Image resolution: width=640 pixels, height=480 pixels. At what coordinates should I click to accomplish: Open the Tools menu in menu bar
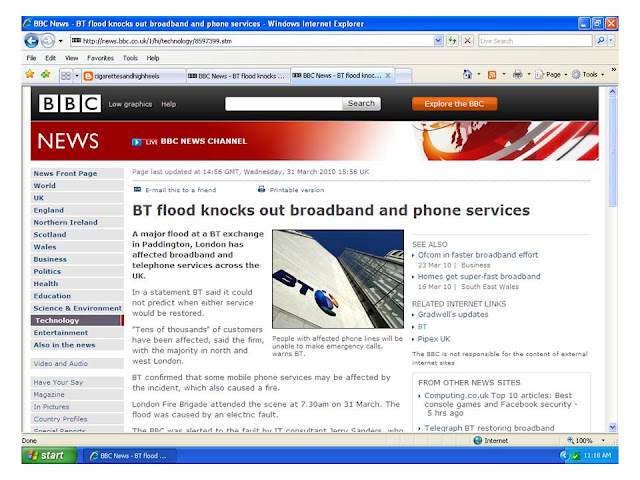[130, 58]
